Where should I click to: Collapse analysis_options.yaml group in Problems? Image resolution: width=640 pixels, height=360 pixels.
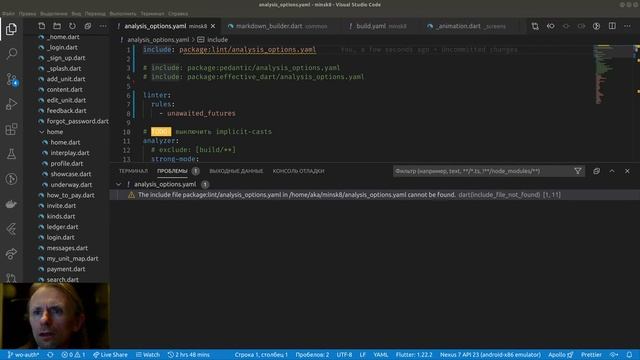pos(118,184)
